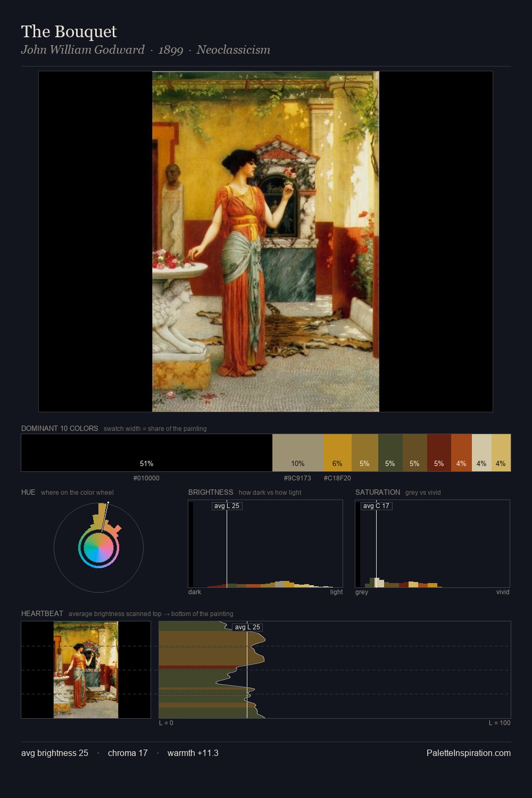
Task: Click 'where on the color wheel' caption
Action: point(77,493)
